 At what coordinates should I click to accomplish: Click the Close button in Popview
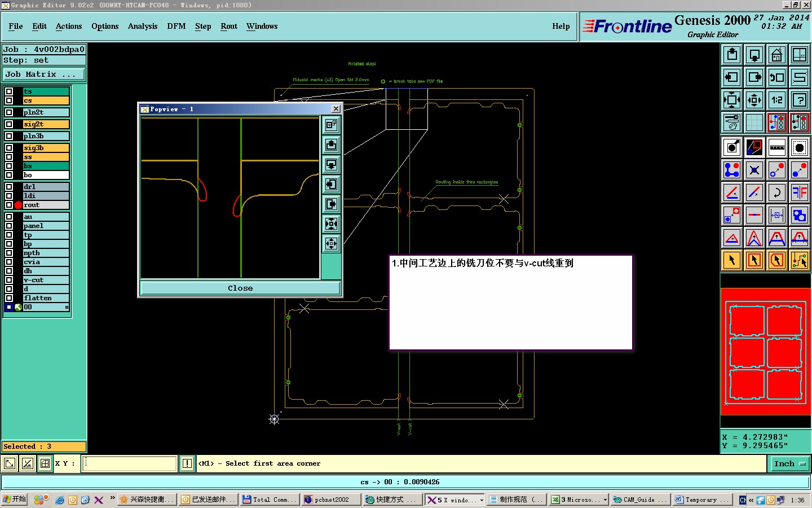(x=240, y=288)
